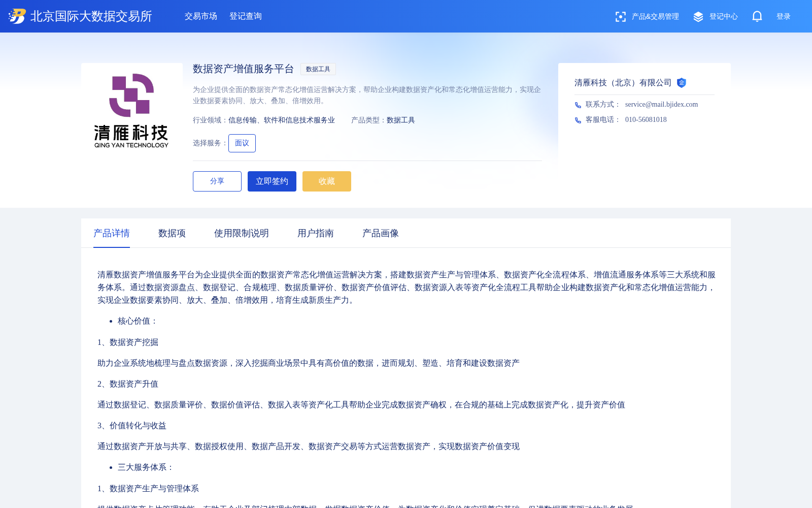The height and width of the screenshot is (508, 812).
Task: Open 登记查询 in top navigation
Action: [246, 16]
